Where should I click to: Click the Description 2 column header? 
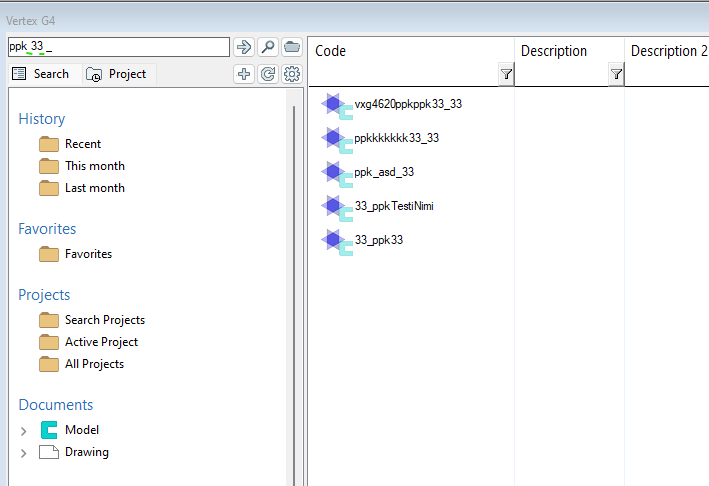[664, 51]
